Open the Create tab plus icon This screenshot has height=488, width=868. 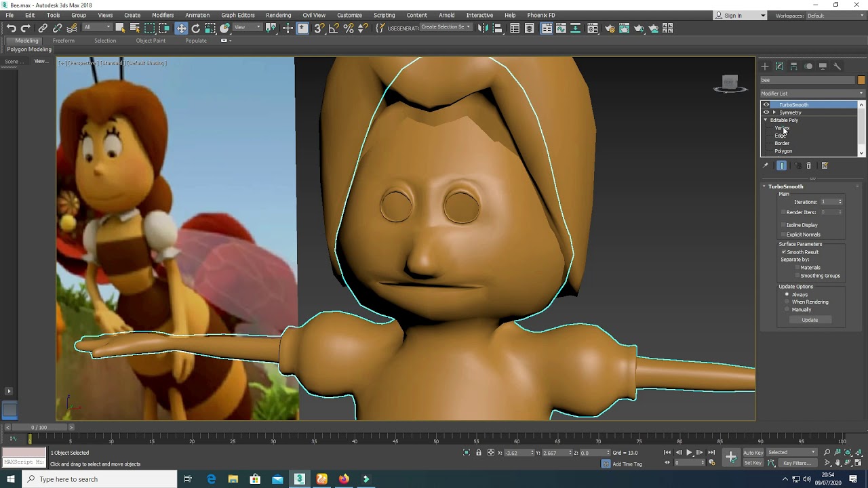pyautogui.click(x=765, y=66)
